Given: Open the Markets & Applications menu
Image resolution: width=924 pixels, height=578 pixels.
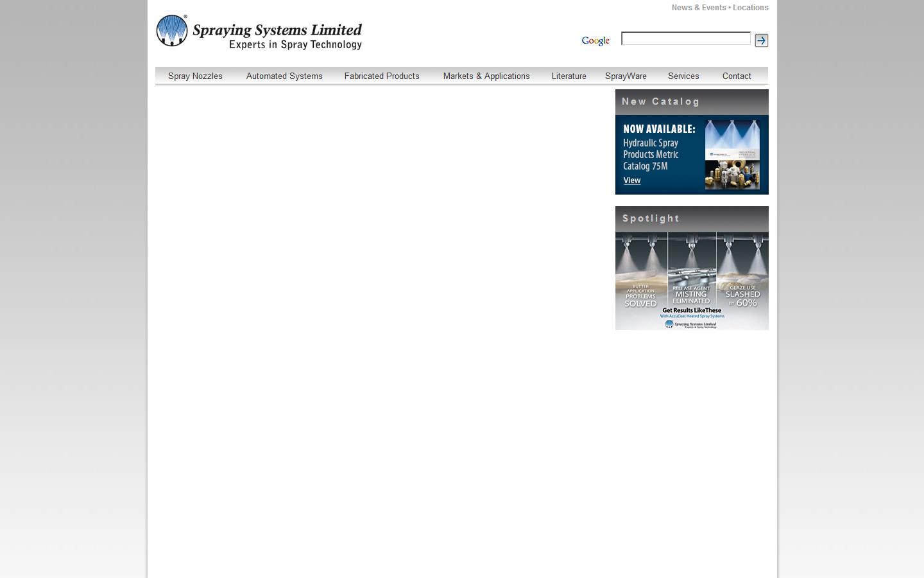Looking at the screenshot, I should [486, 76].
